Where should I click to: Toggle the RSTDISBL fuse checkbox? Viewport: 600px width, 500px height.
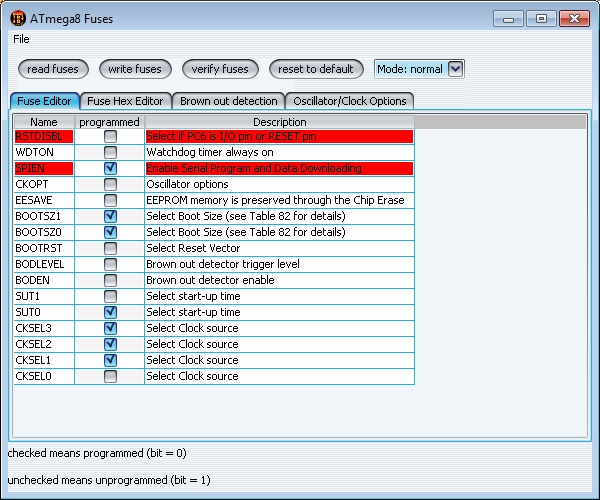pyautogui.click(x=110, y=136)
